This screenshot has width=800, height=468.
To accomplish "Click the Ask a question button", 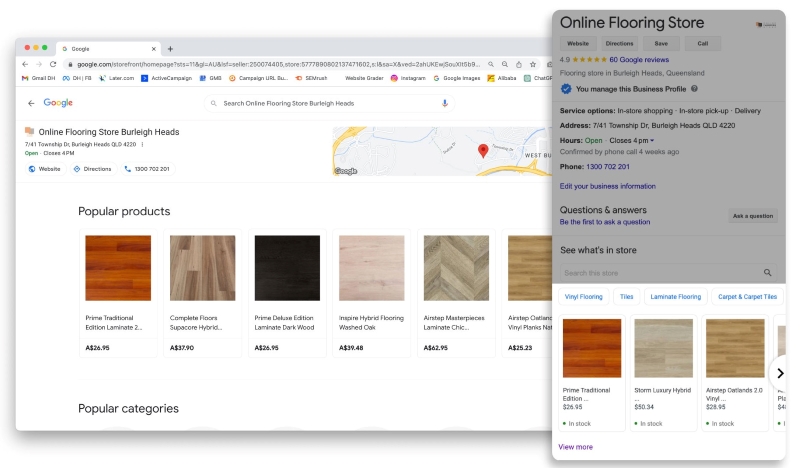I will (x=753, y=216).
